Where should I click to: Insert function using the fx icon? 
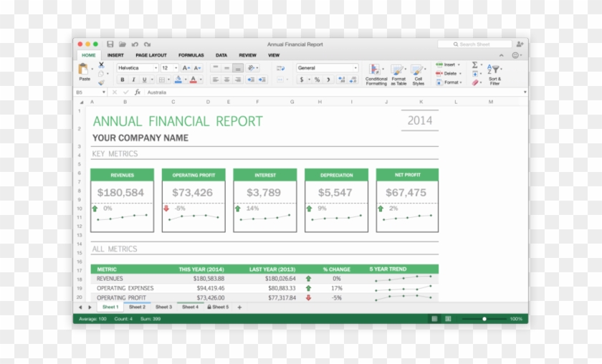137,92
